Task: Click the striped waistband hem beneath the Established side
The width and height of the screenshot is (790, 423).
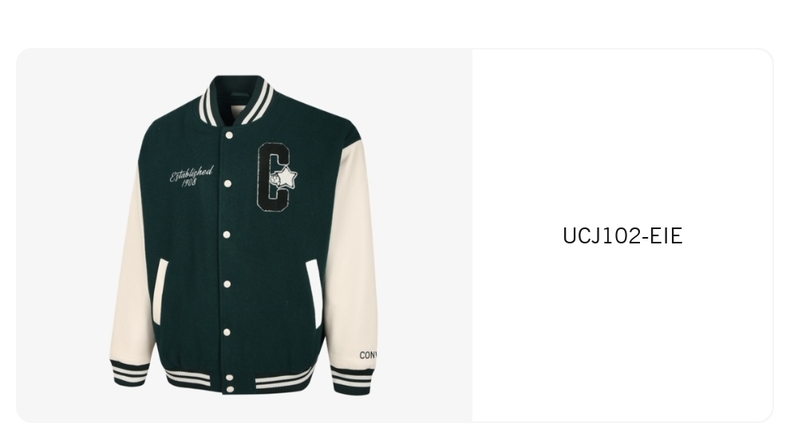Action: (189, 377)
